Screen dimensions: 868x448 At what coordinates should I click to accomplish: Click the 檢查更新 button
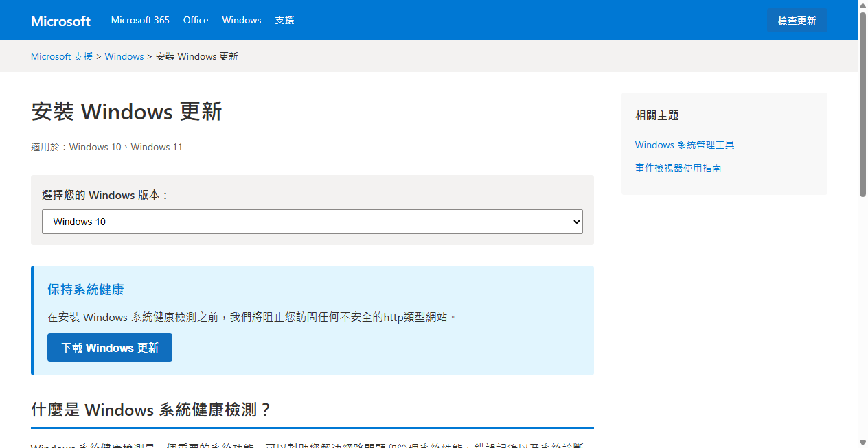(x=797, y=21)
